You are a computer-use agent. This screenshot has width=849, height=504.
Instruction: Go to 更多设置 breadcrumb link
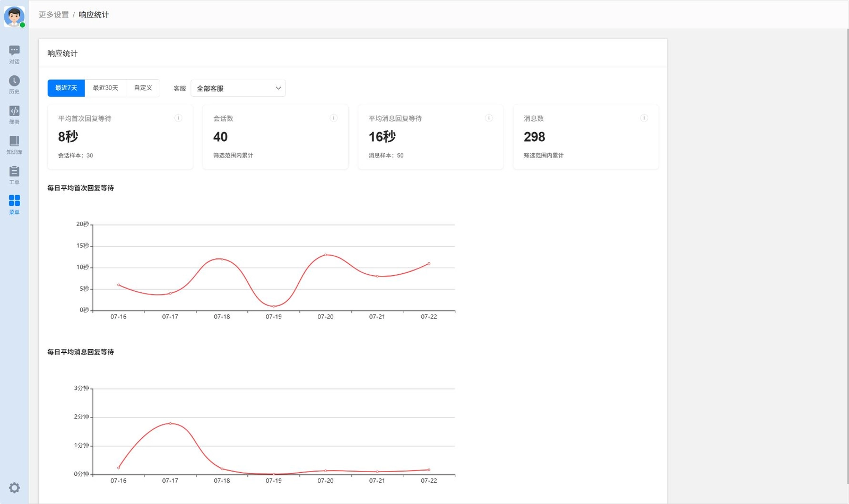point(54,15)
